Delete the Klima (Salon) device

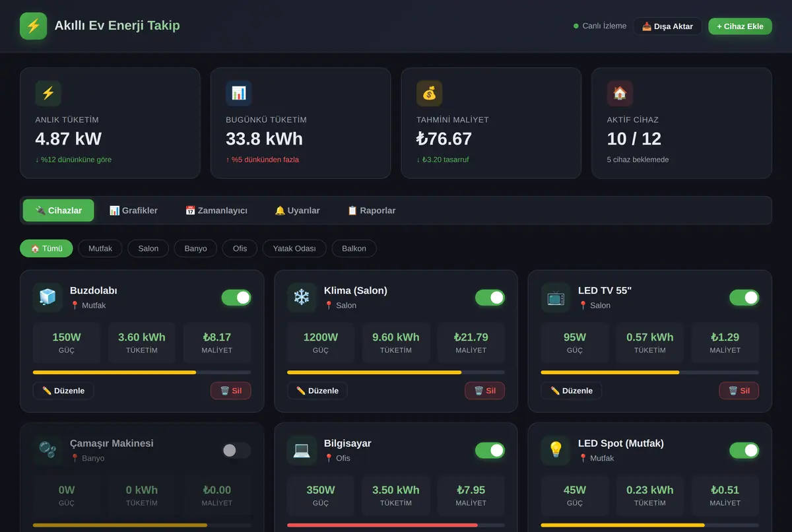pos(485,391)
